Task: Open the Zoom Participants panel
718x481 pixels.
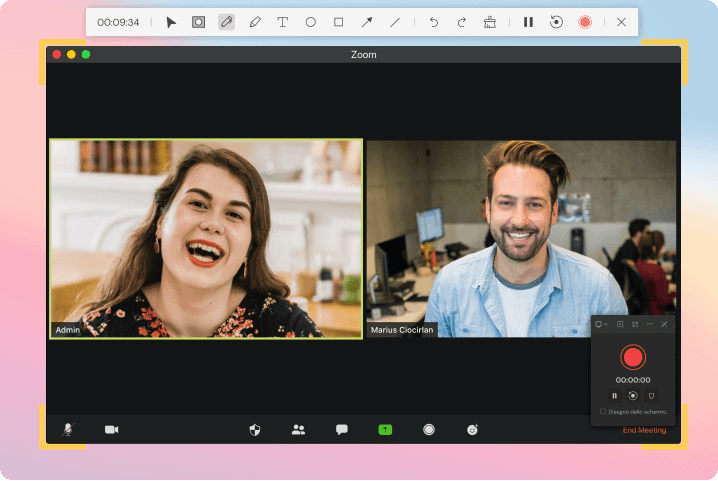Action: 298,429
